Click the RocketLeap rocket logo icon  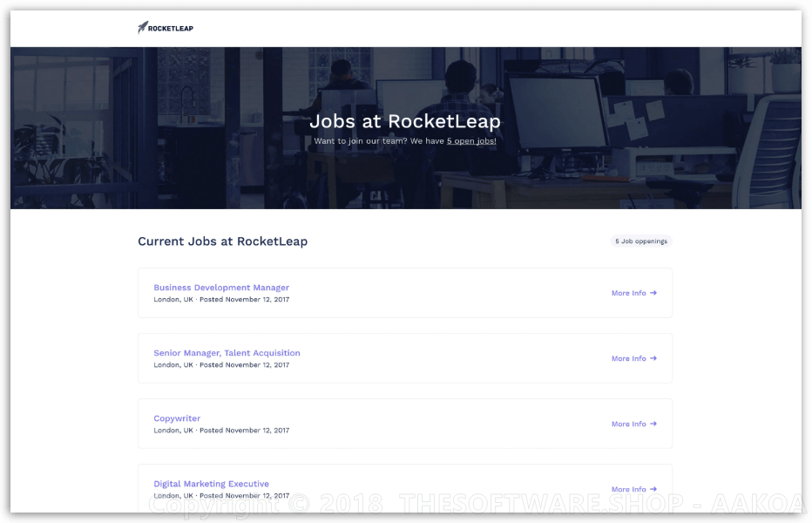[x=143, y=27]
